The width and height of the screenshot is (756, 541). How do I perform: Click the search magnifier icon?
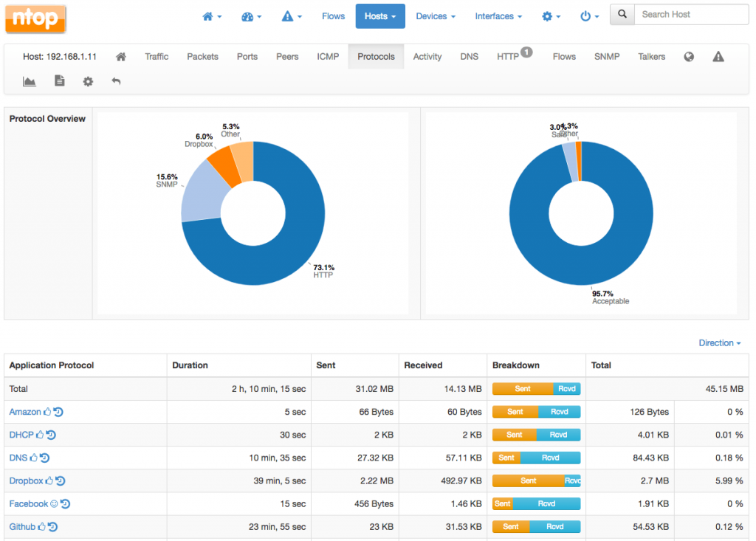pos(622,14)
